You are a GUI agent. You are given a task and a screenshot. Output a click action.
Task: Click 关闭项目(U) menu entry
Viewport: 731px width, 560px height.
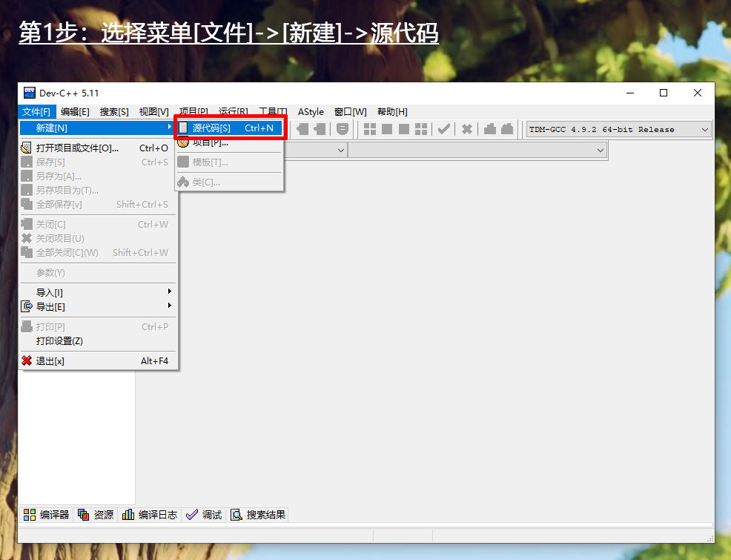pyautogui.click(x=97, y=238)
